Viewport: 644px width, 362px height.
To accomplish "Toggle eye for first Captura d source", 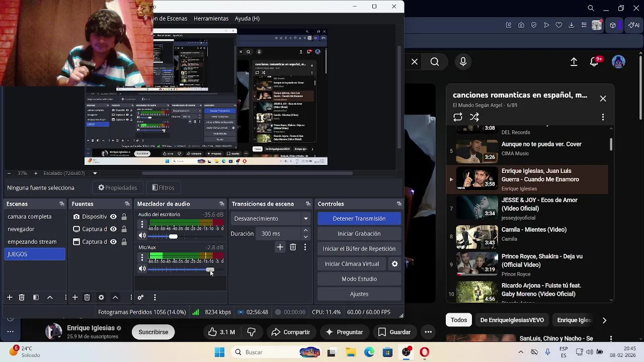I will tap(113, 229).
